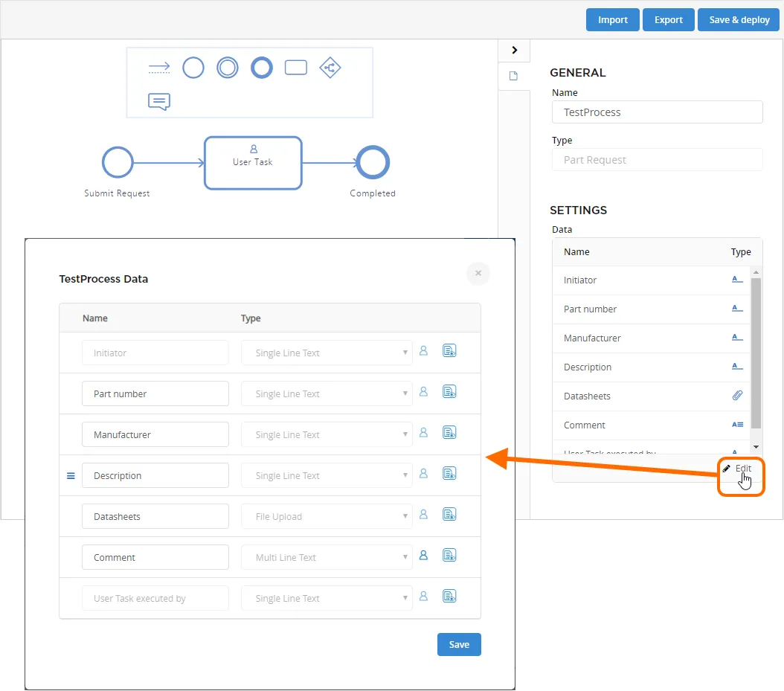Click Comment multi-line text icon in Data list

click(737, 425)
